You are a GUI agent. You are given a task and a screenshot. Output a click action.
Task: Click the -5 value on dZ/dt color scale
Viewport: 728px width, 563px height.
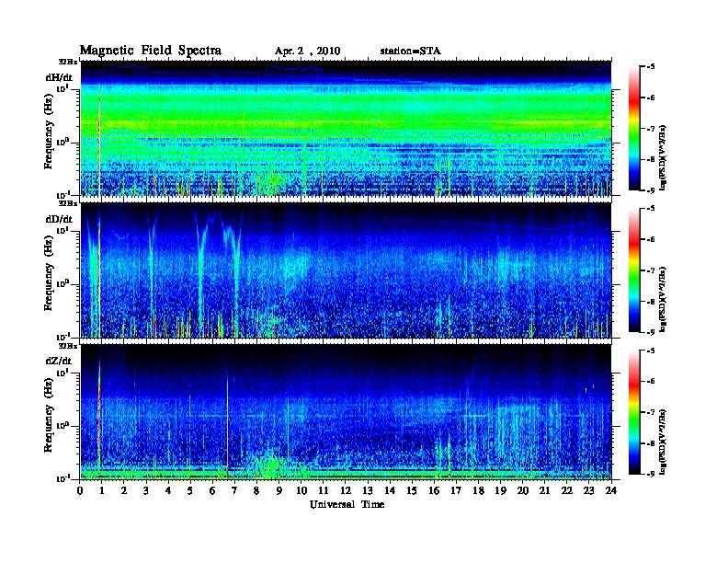tap(650, 350)
